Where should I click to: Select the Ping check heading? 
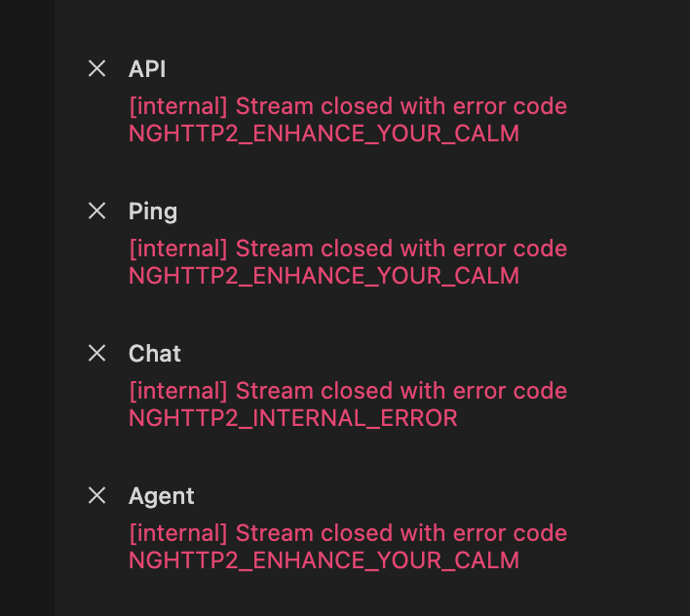coord(153,211)
